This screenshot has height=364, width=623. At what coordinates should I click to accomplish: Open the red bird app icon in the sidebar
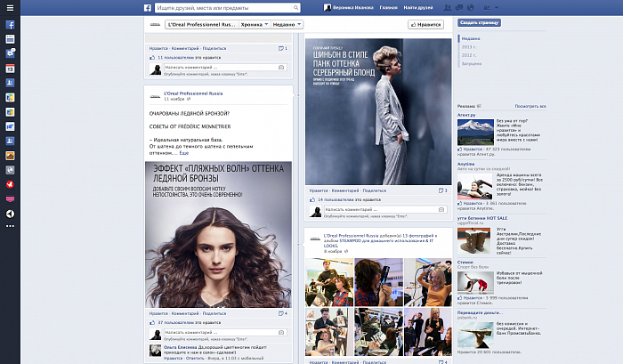10,184
